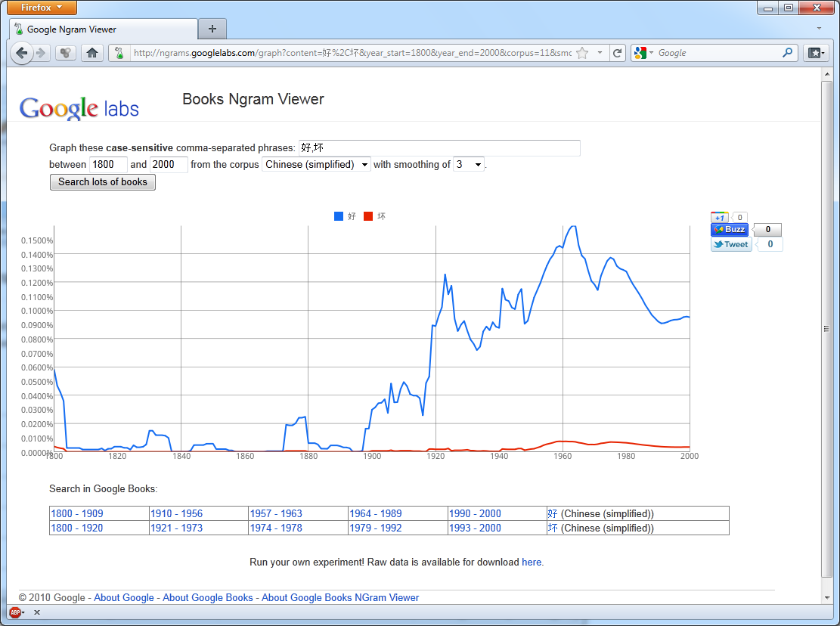Click the blue 好 legend swatch

339,216
